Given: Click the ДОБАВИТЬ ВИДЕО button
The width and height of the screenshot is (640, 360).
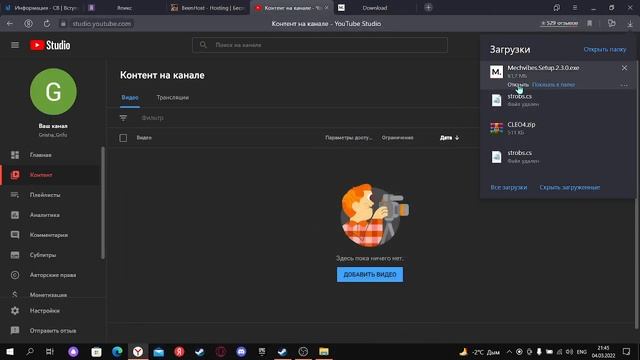Looking at the screenshot, I should tap(370, 274).
